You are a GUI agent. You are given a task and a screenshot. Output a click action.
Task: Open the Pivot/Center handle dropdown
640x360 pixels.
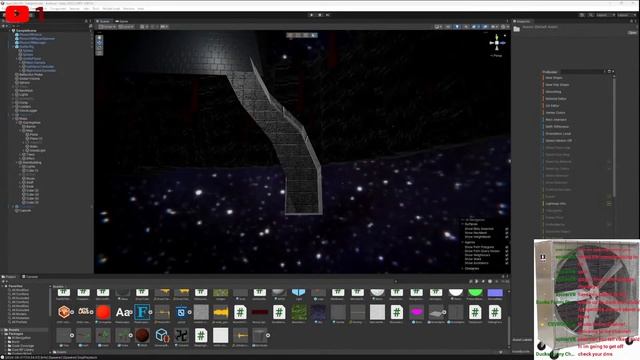pyautogui.click(x=107, y=27)
